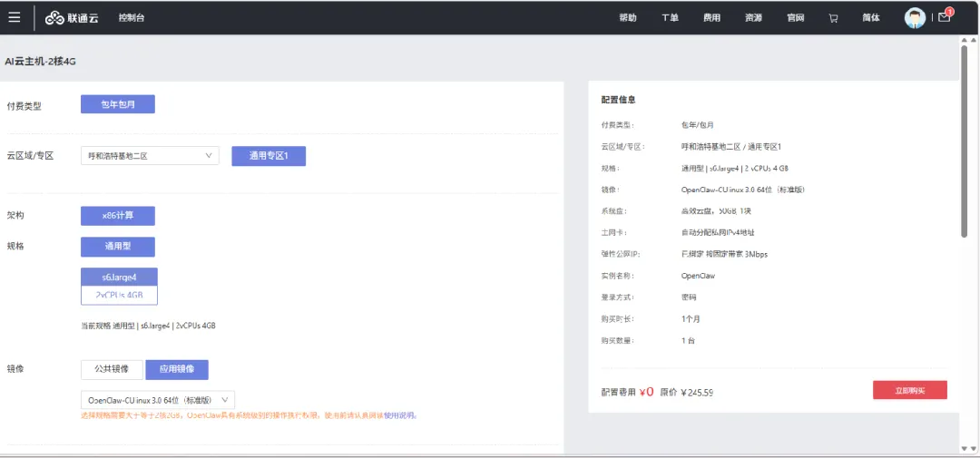Open the hamburger navigation menu
Screen dimensions: 980x458
(15, 17)
